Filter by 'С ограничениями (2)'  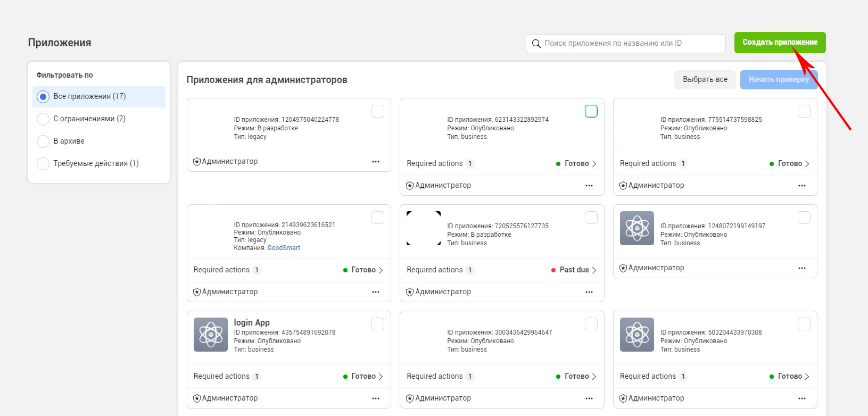coord(99,119)
